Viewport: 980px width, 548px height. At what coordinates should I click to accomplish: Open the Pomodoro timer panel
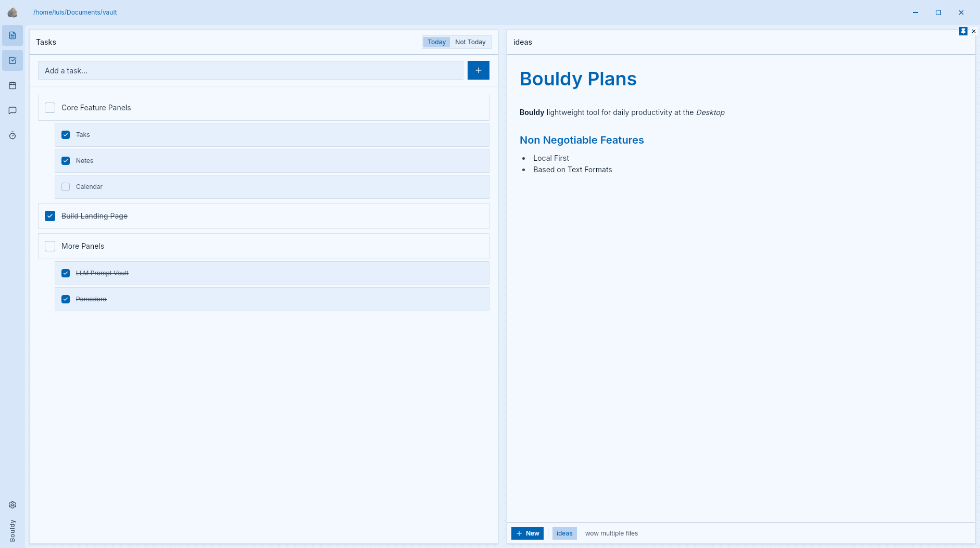tap(12, 135)
